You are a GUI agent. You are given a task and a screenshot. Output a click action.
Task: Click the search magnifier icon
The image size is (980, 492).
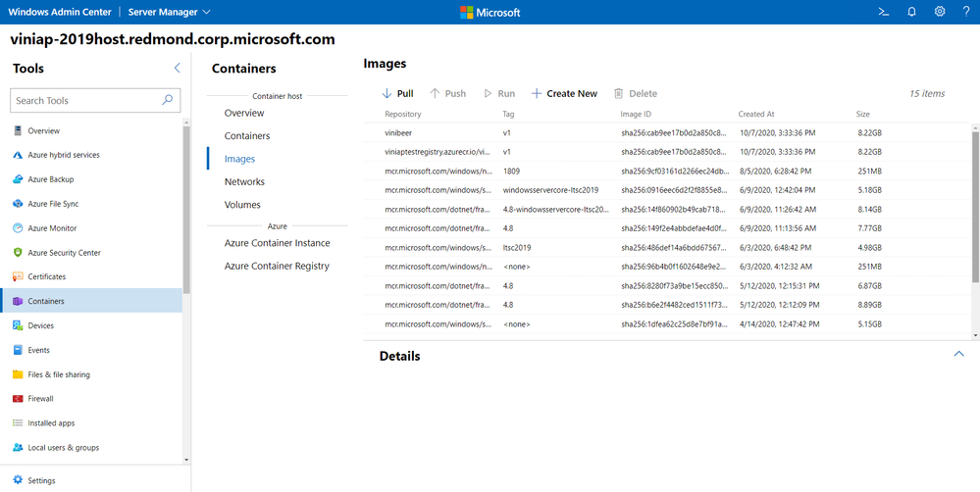pyautogui.click(x=167, y=100)
